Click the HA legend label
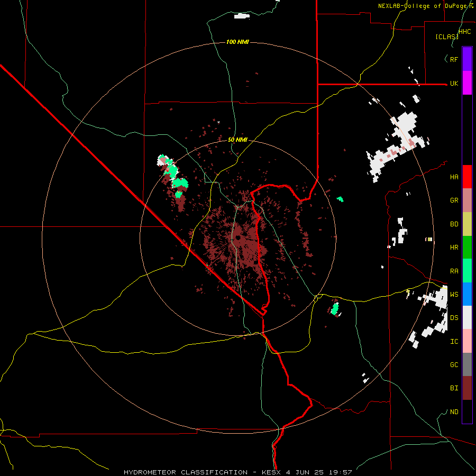Image resolution: width=476 pixels, height=476 pixels. [x=454, y=177]
